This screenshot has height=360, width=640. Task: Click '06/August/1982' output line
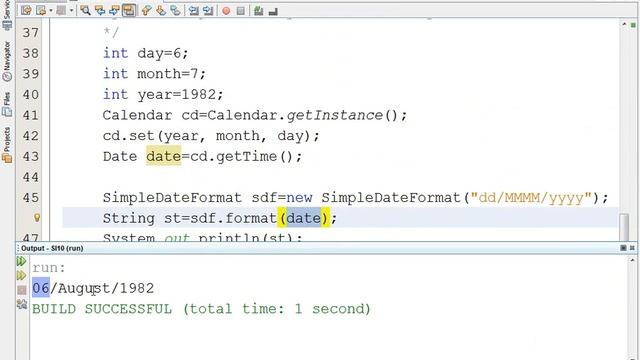pyautogui.click(x=93, y=289)
